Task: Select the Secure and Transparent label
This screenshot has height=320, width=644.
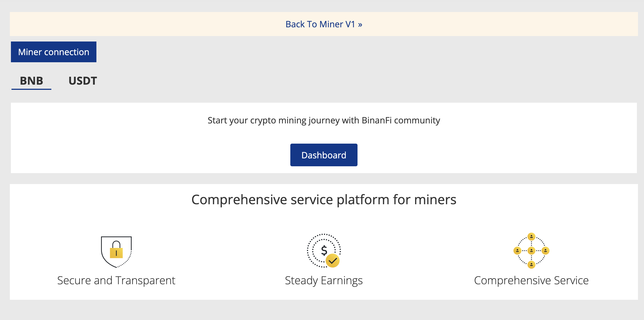Action: point(116,280)
